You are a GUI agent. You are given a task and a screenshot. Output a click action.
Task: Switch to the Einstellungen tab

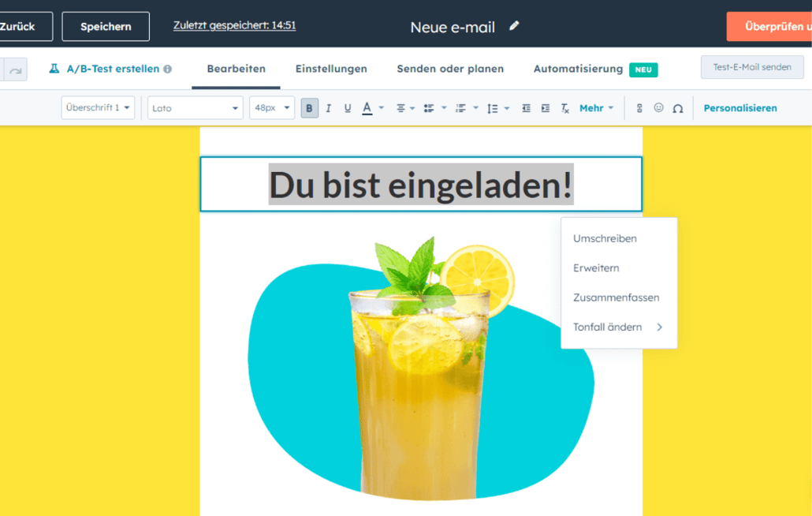(x=331, y=69)
